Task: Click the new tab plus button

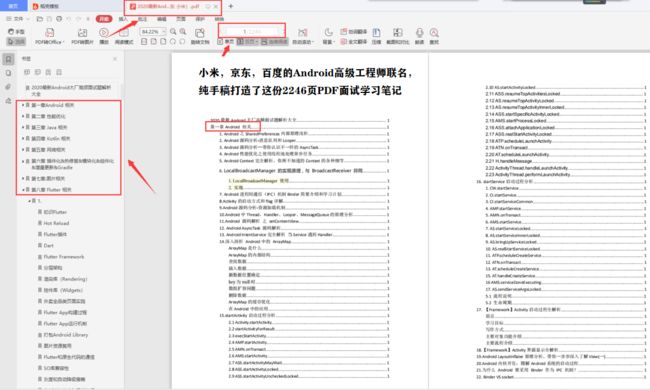Action: (x=231, y=6)
